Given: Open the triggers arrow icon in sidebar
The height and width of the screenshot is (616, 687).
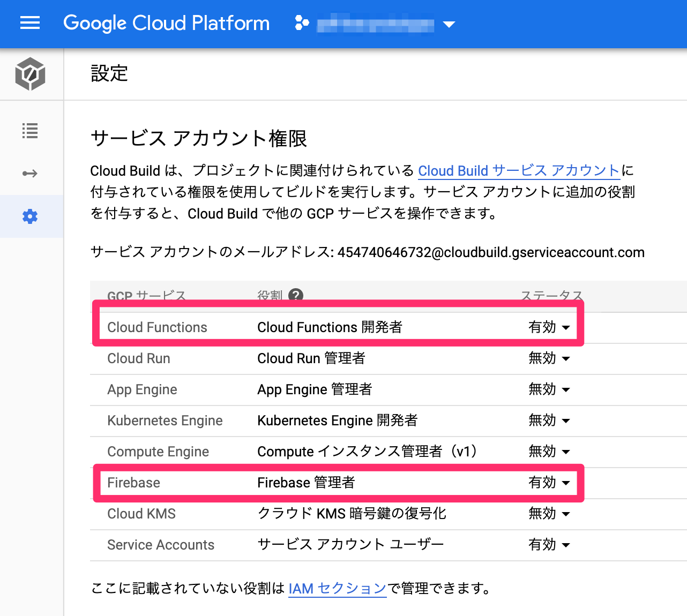Looking at the screenshot, I should pos(30,174).
